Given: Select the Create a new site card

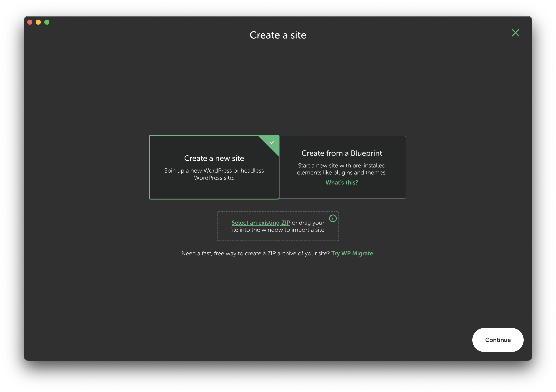Looking at the screenshot, I should coord(214,167).
